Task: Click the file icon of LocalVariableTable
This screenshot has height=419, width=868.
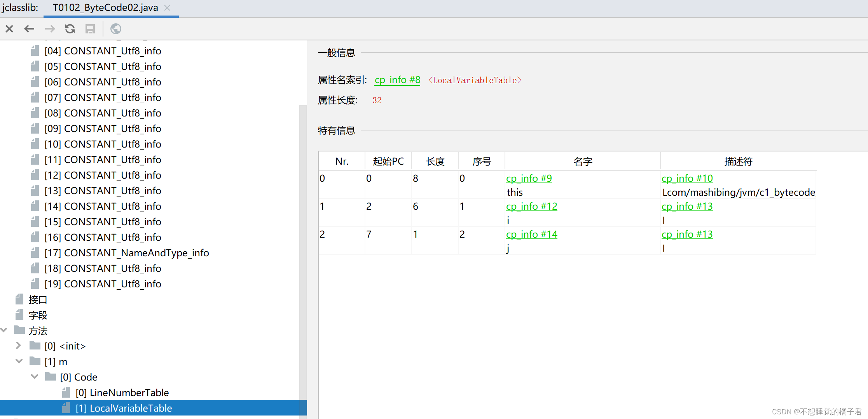Action: pos(66,408)
